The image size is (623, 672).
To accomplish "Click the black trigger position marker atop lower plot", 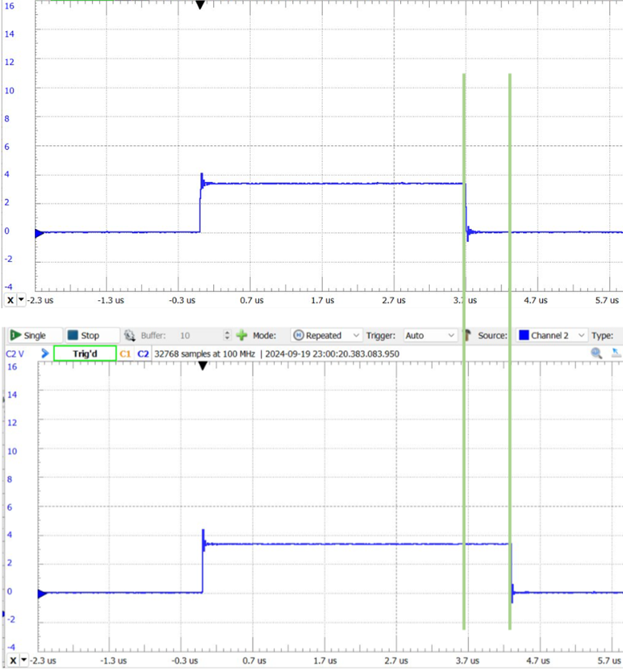I will (x=203, y=366).
